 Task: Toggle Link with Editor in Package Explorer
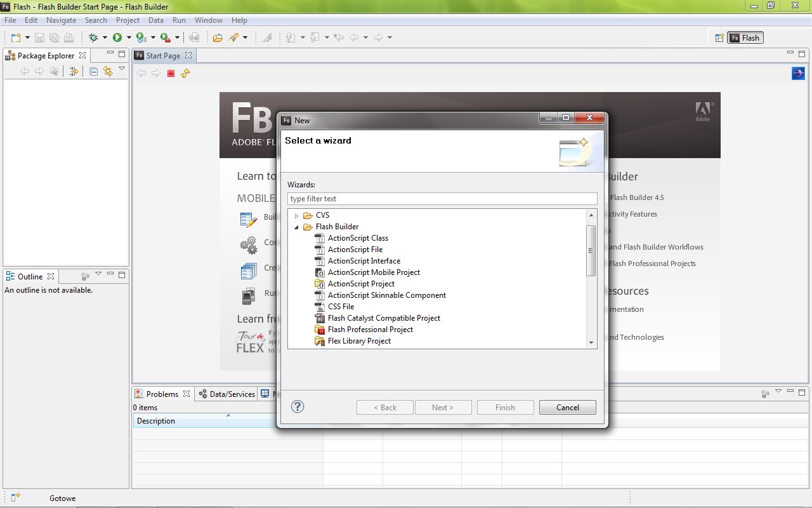(x=108, y=72)
